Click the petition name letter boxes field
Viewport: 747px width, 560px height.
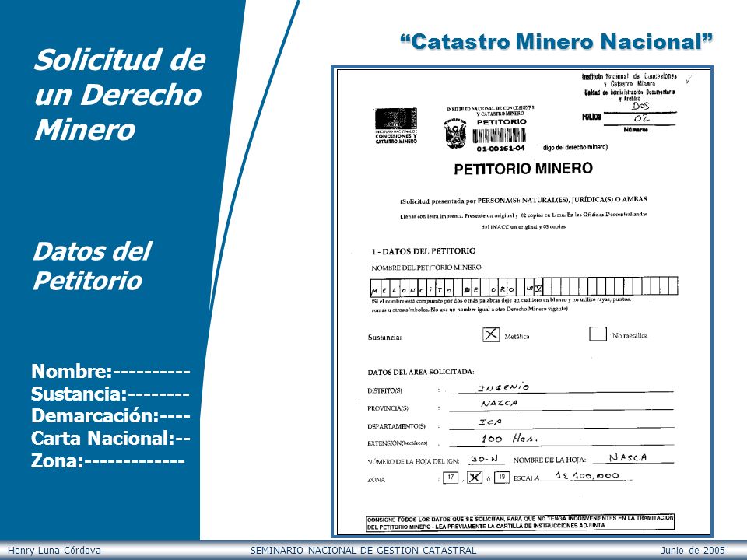click(x=524, y=287)
